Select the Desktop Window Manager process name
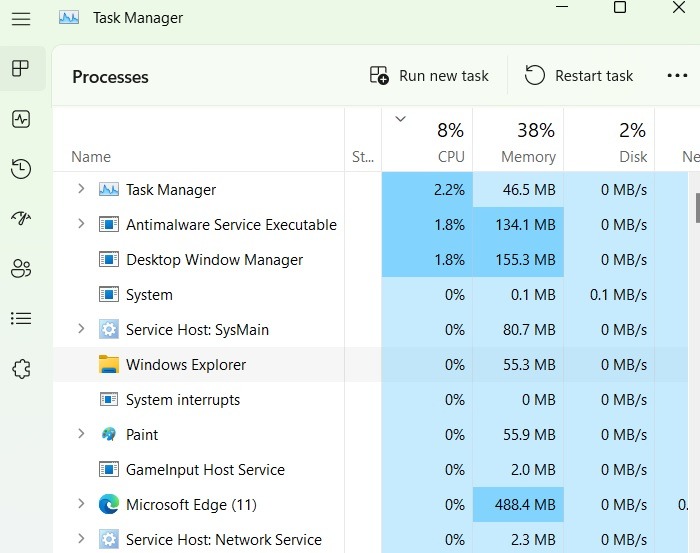Viewport: 700px width, 553px height. (214, 260)
